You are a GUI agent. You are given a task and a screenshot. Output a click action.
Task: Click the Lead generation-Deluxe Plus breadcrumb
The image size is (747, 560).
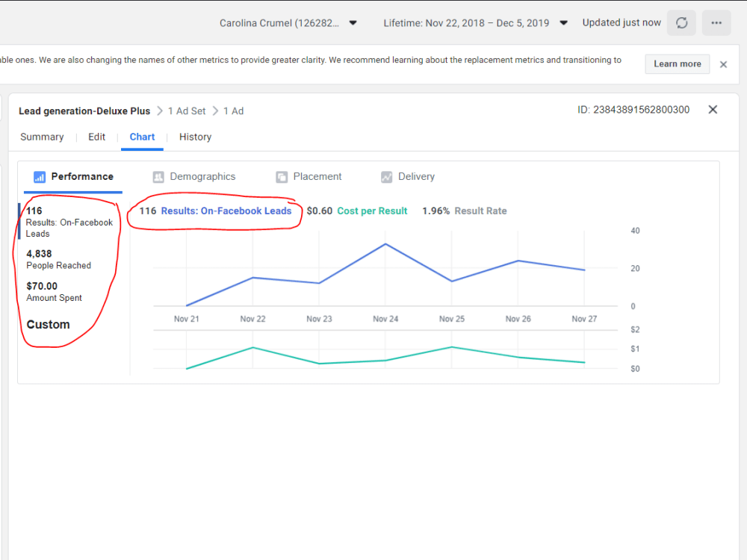(x=84, y=111)
